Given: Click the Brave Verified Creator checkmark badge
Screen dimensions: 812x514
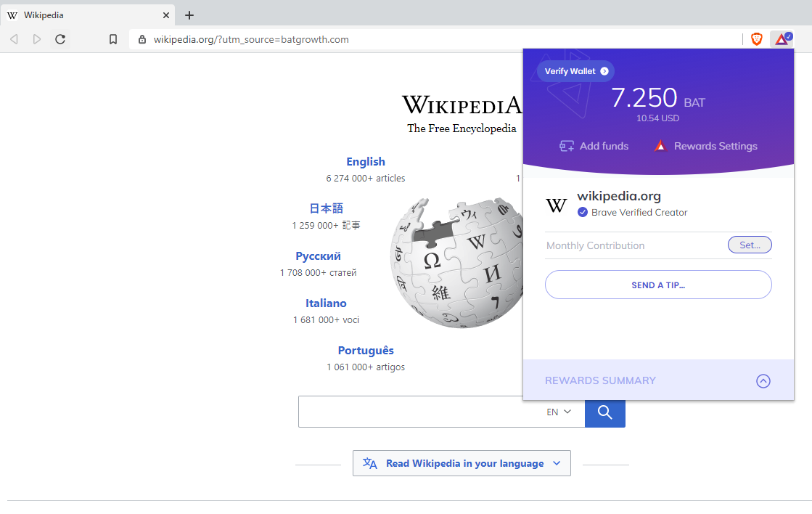Looking at the screenshot, I should click(583, 212).
